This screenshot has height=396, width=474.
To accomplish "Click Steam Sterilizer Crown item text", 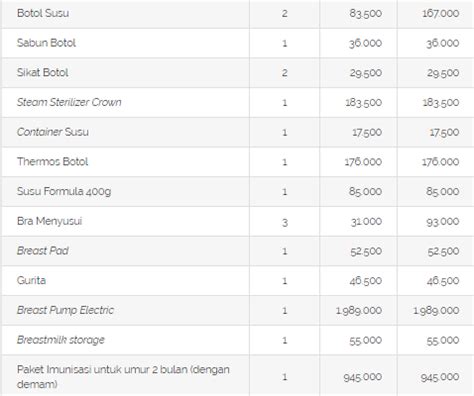I will pos(69,102).
